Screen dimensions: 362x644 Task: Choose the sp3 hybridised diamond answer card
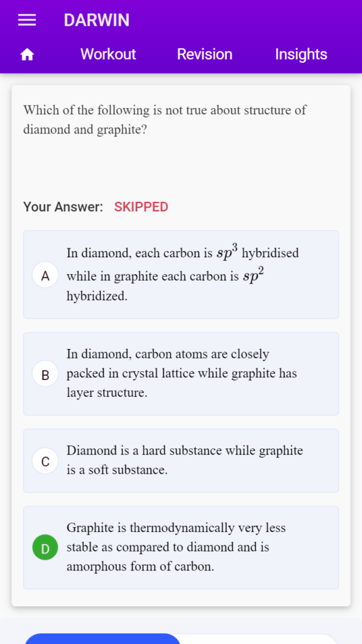click(x=181, y=274)
